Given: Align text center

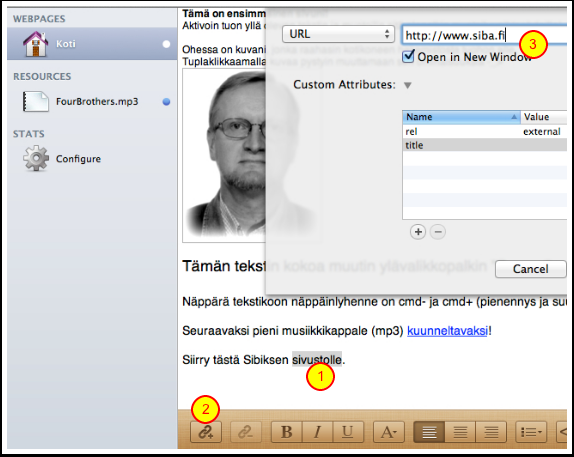Looking at the screenshot, I should (460, 432).
